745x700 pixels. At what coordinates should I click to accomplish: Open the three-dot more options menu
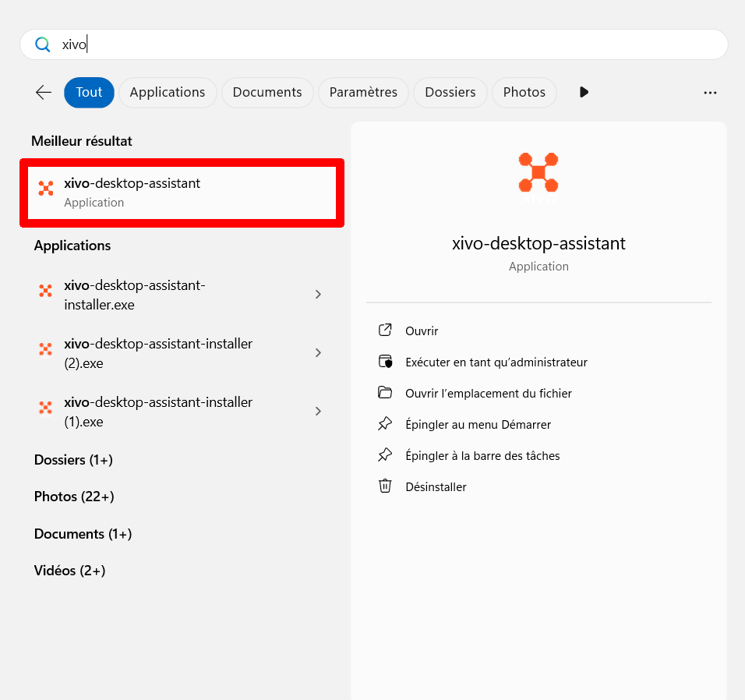(710, 92)
